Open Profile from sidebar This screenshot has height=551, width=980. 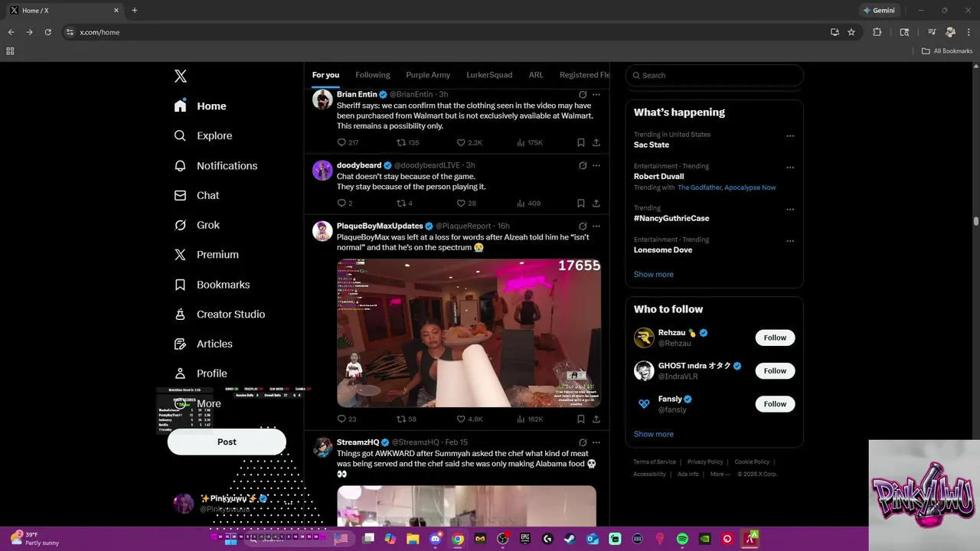[201, 373]
